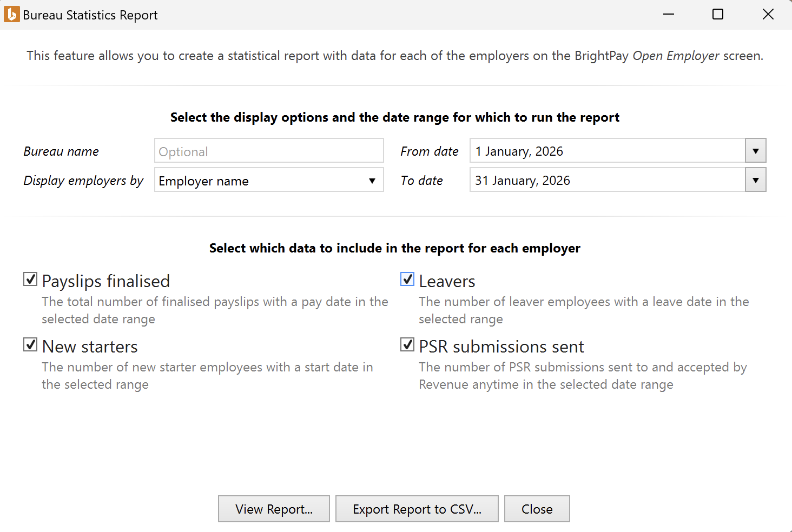This screenshot has height=532, width=792.
Task: Hit the Close button at the bottom
Action: (537, 509)
